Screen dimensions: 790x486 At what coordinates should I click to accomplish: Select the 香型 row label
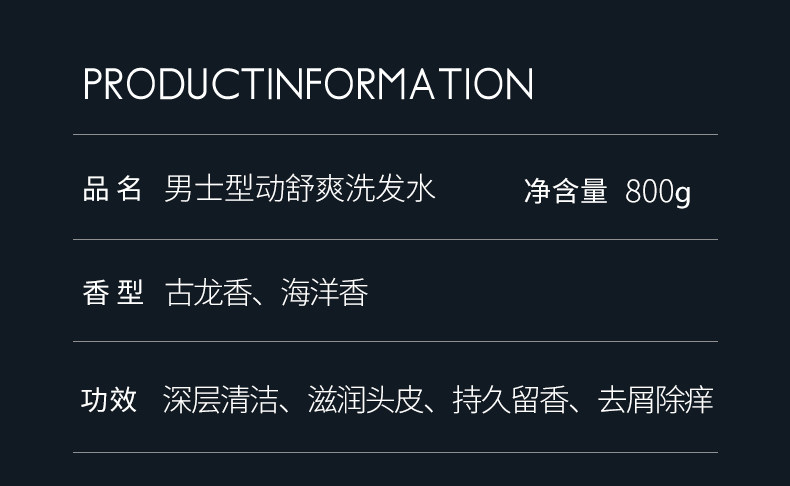point(112,294)
